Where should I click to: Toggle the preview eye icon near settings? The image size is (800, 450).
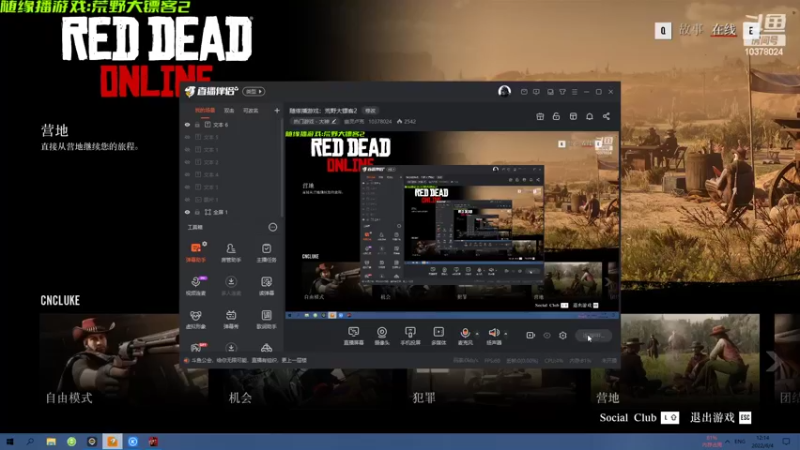pyautogui.click(x=546, y=335)
